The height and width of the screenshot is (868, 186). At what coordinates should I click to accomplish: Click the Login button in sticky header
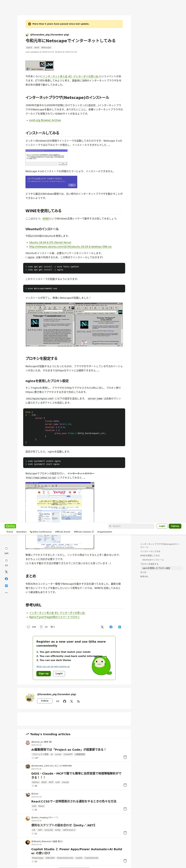click(x=162, y=526)
